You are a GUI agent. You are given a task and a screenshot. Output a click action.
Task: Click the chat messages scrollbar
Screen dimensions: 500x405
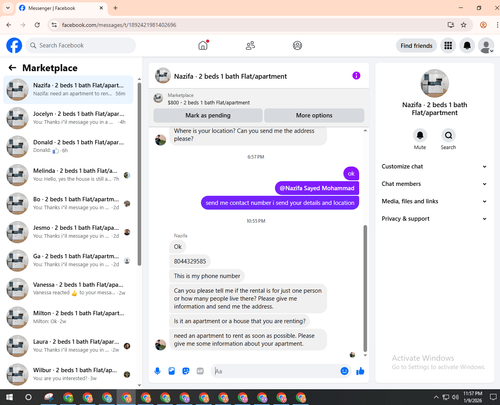365,288
